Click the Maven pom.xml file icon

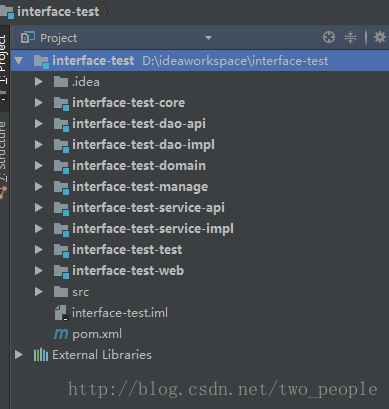click(x=61, y=334)
